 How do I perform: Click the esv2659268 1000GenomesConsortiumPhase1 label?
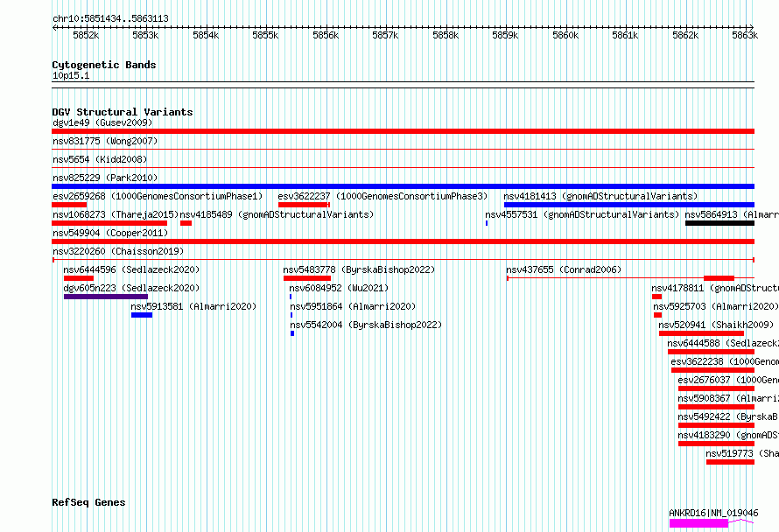158,196
